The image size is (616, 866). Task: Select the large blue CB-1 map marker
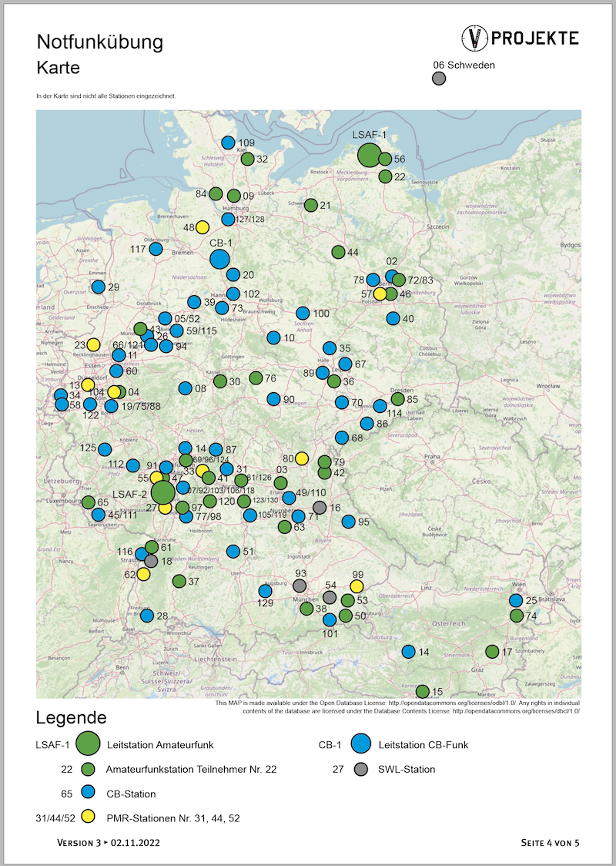coord(219,260)
